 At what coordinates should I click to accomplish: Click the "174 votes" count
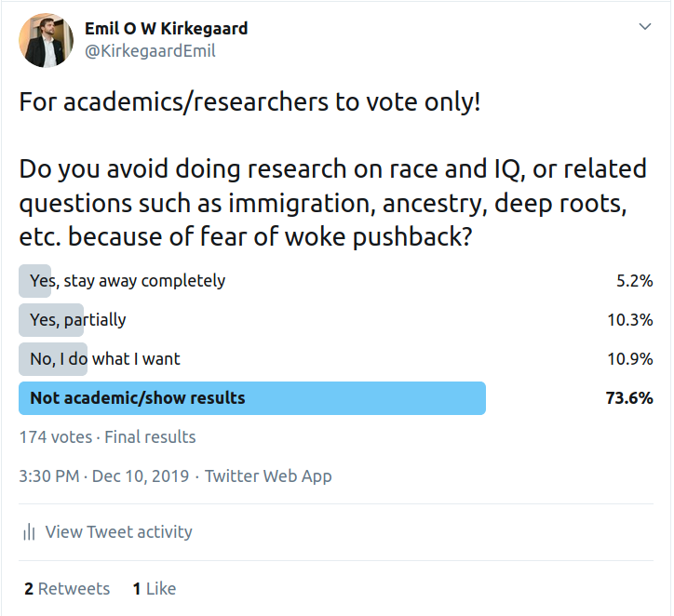tap(56, 436)
